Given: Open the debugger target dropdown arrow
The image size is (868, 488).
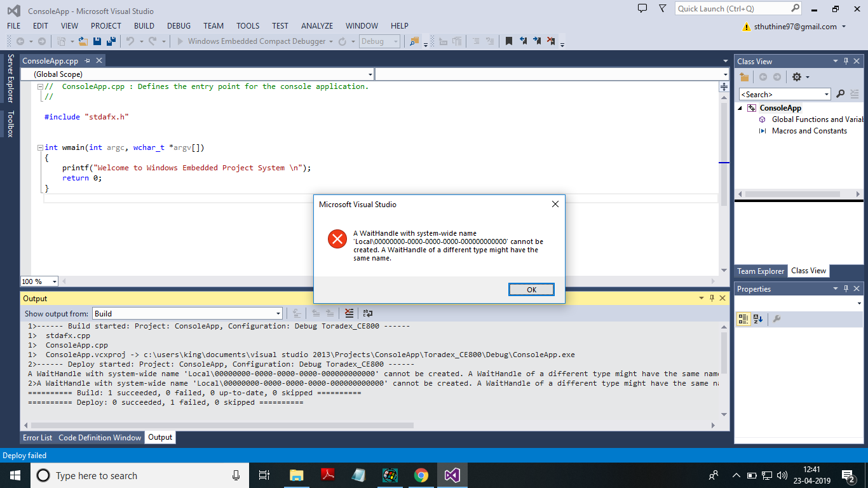Looking at the screenshot, I should [330, 41].
